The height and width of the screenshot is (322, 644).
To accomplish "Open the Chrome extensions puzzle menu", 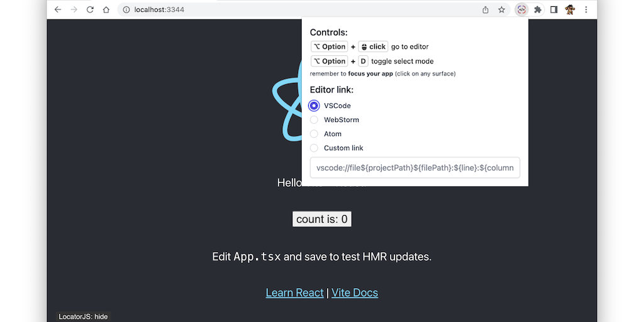I will [x=538, y=9].
